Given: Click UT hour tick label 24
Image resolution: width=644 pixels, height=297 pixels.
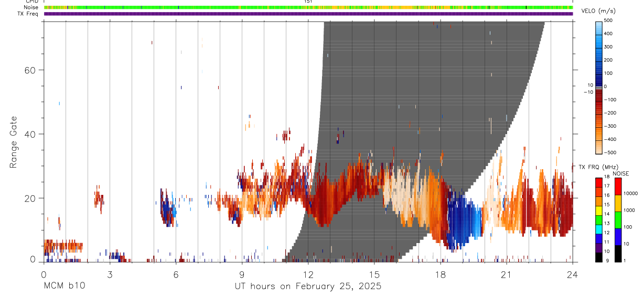Looking at the screenshot, I should (x=573, y=274).
